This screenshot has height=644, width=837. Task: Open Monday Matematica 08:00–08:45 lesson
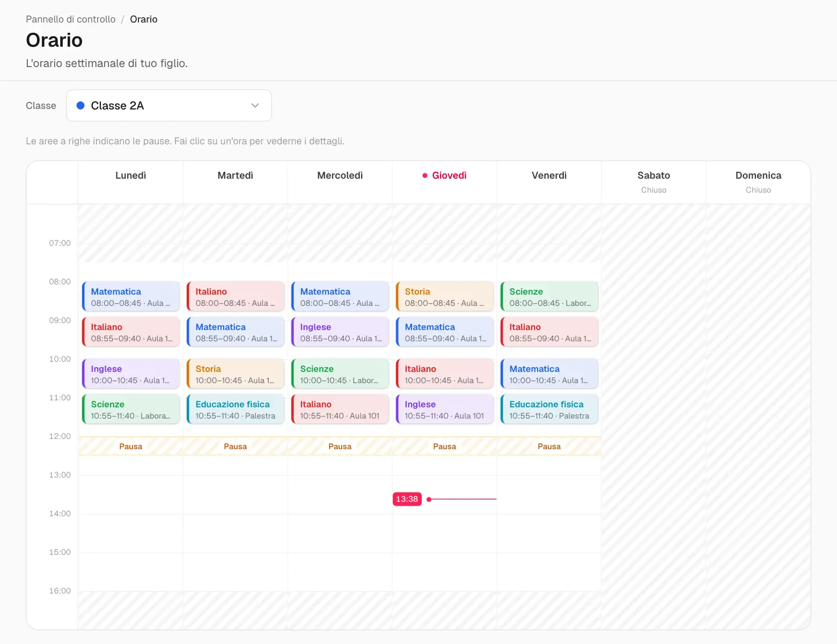click(x=131, y=296)
